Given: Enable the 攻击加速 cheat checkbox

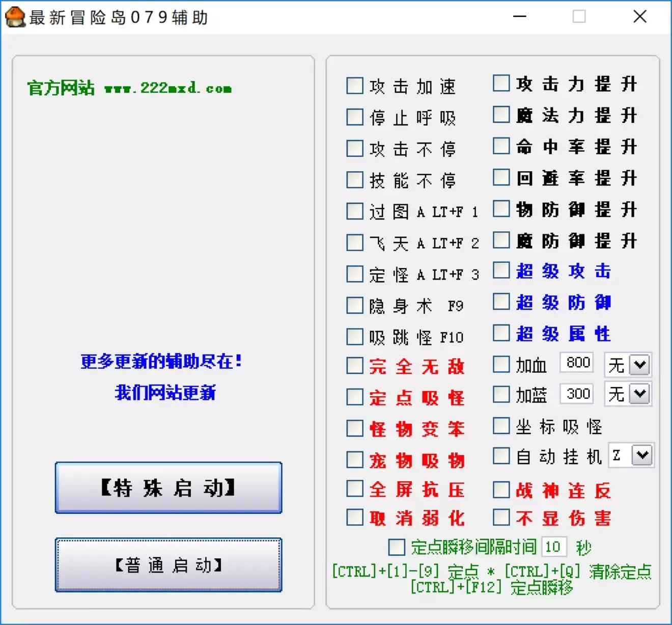Looking at the screenshot, I should 354,86.
